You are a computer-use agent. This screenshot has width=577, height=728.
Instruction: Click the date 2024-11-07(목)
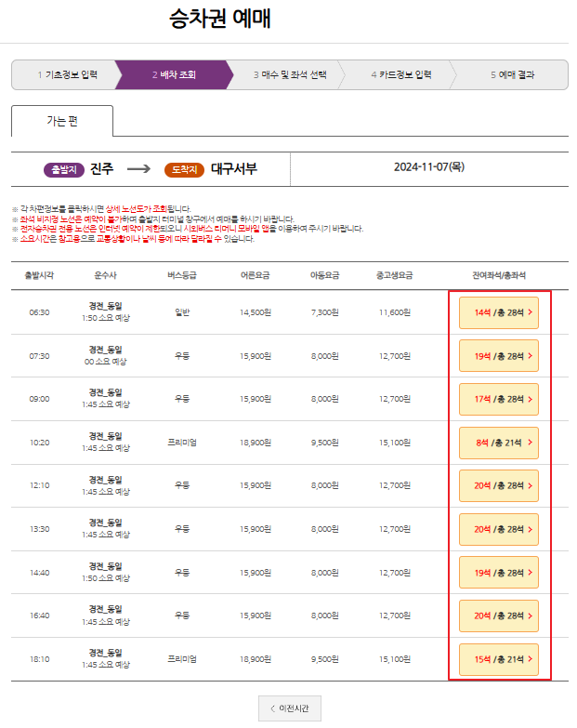click(429, 167)
